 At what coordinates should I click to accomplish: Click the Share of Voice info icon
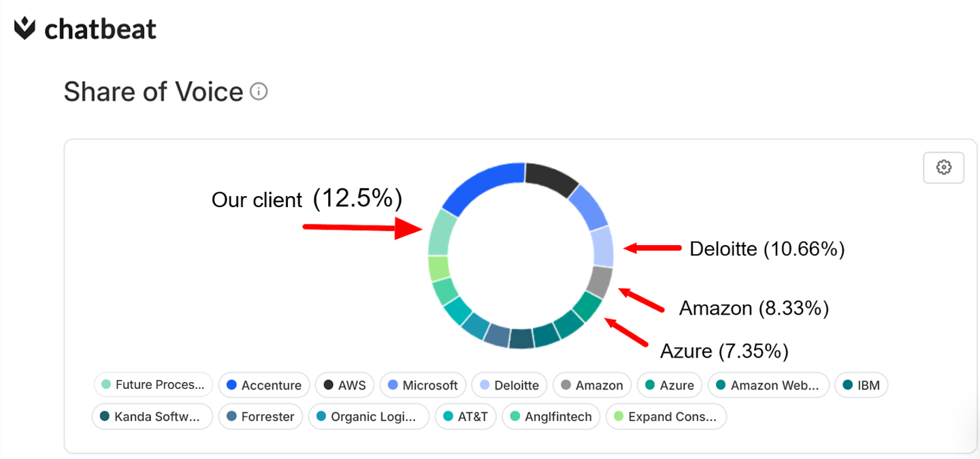click(259, 91)
